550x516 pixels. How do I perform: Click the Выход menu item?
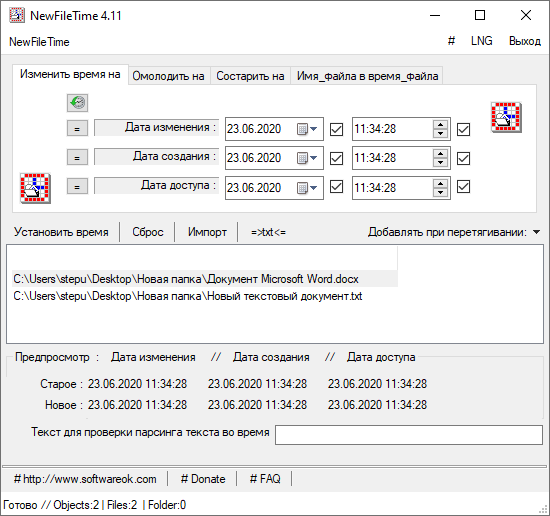pos(525,41)
